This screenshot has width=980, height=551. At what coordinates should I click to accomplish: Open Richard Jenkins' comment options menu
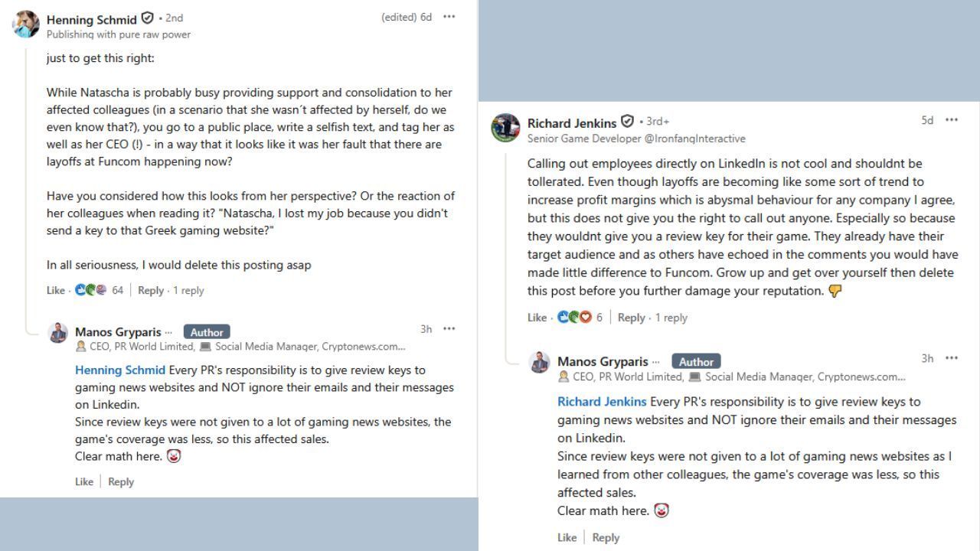click(952, 120)
